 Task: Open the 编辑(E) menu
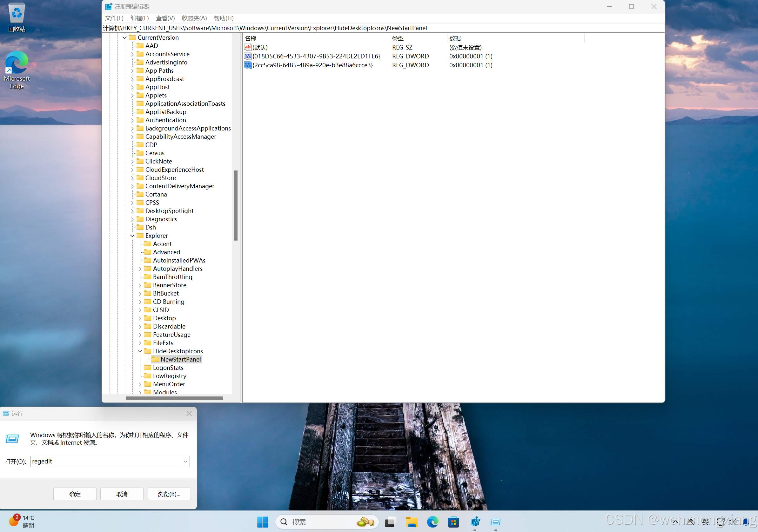coord(139,18)
